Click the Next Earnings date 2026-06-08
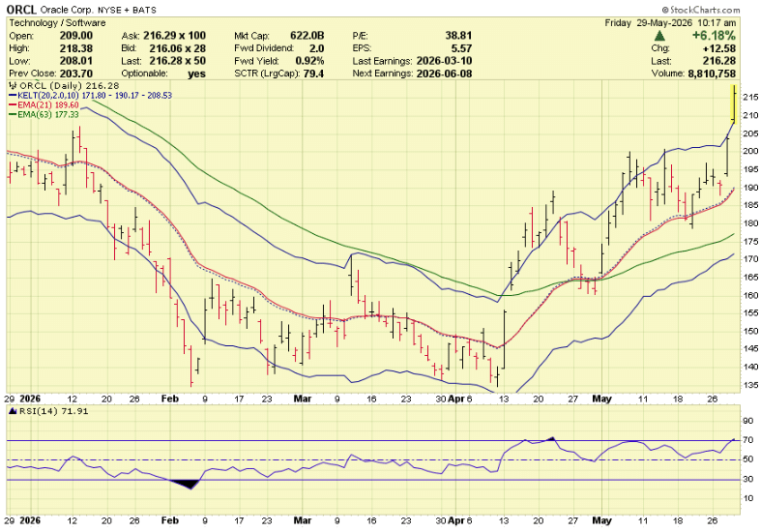This screenshot has height=532, width=760. [x=444, y=74]
